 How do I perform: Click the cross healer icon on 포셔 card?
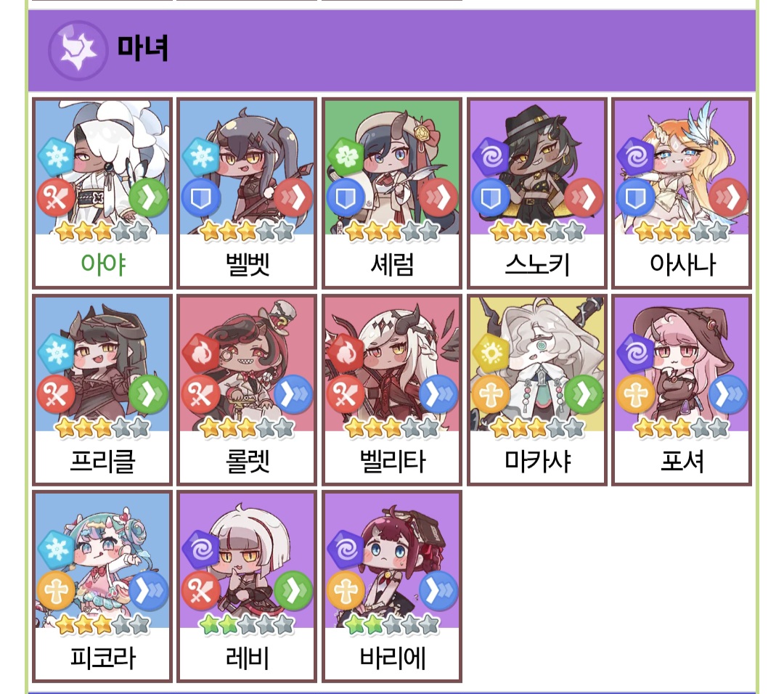click(635, 394)
